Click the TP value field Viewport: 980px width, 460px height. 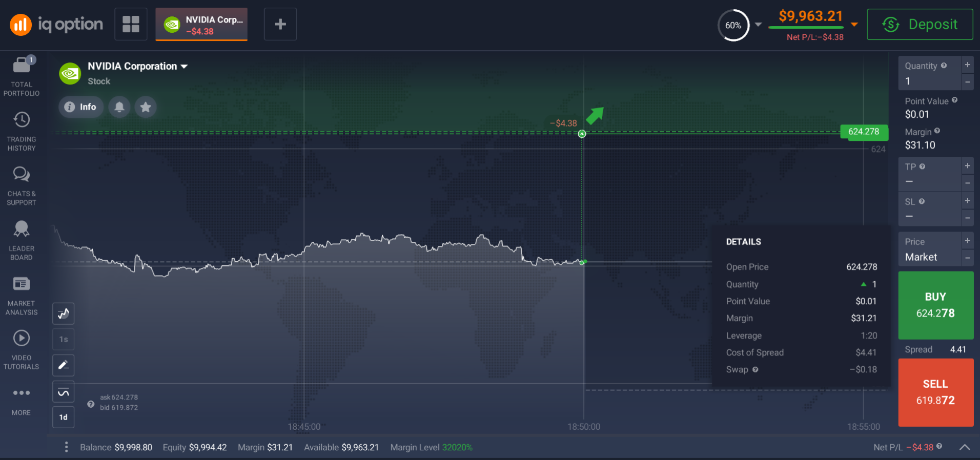[x=930, y=174]
